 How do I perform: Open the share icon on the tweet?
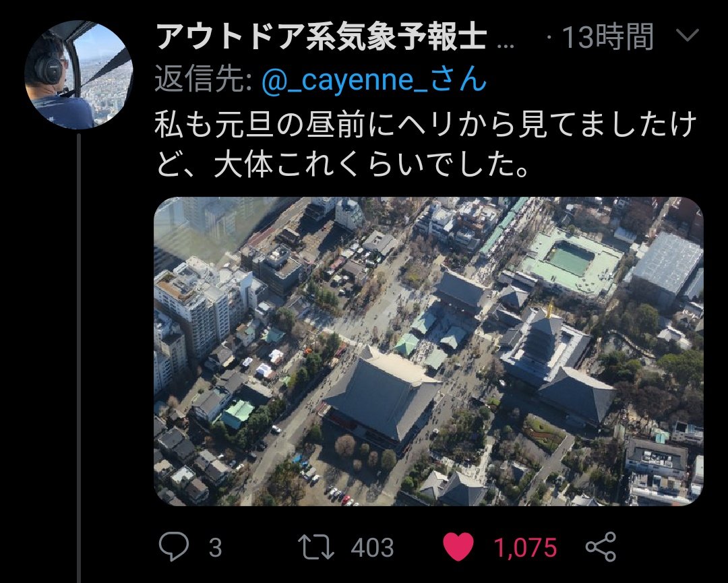click(x=601, y=547)
